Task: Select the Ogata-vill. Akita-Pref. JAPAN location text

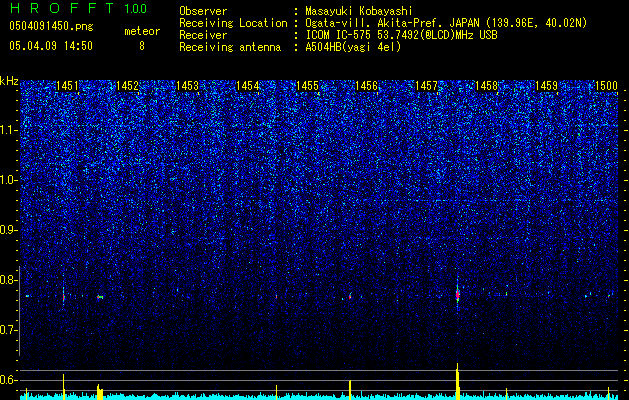Action: tap(446, 23)
